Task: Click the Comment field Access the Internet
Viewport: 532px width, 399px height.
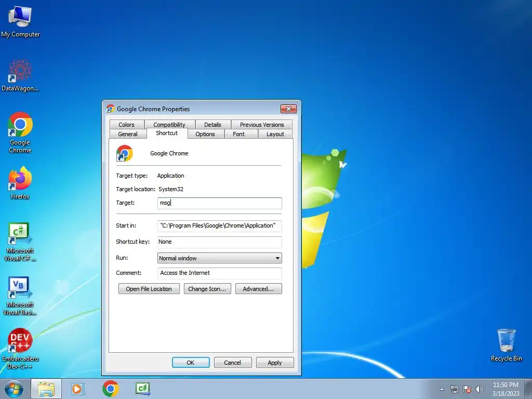Action: click(220, 273)
